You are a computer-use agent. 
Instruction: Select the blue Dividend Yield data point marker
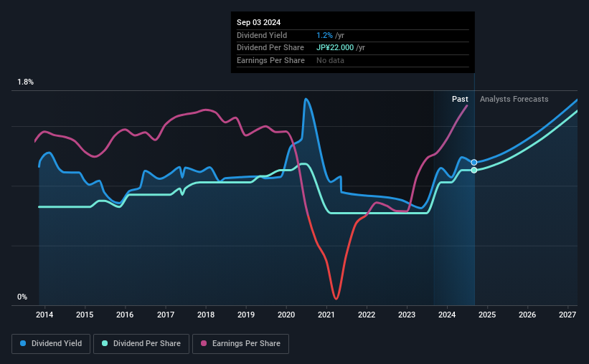[474, 163]
